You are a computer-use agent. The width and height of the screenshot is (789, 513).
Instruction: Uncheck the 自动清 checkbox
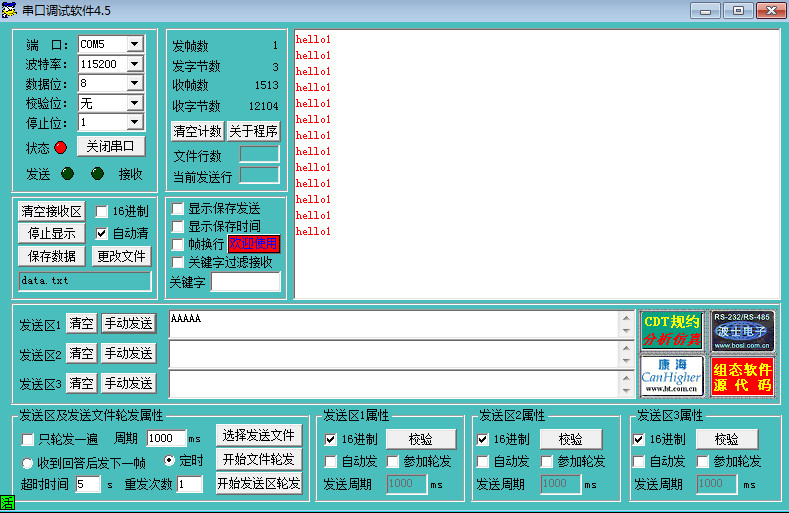click(102, 233)
